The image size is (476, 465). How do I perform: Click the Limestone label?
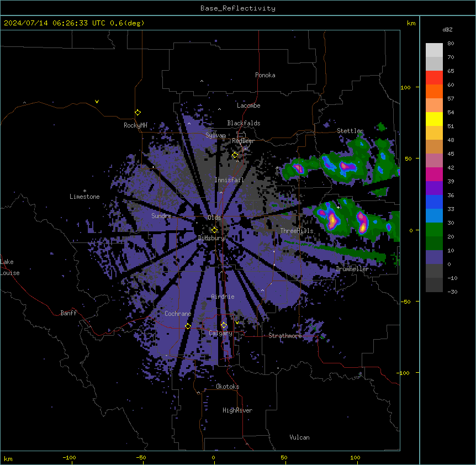[x=84, y=197]
